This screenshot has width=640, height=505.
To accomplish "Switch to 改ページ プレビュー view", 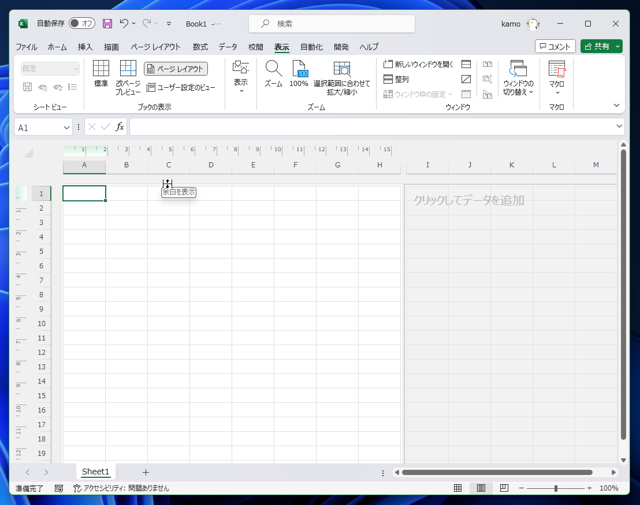I will [128, 77].
